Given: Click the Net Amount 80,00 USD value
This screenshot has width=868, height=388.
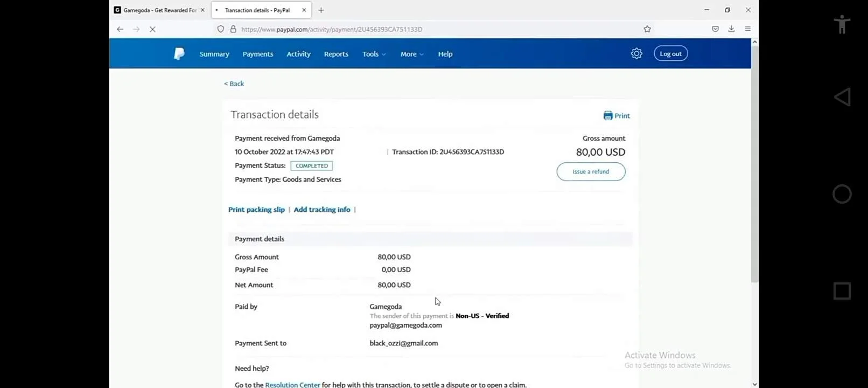Looking at the screenshot, I should [x=394, y=285].
